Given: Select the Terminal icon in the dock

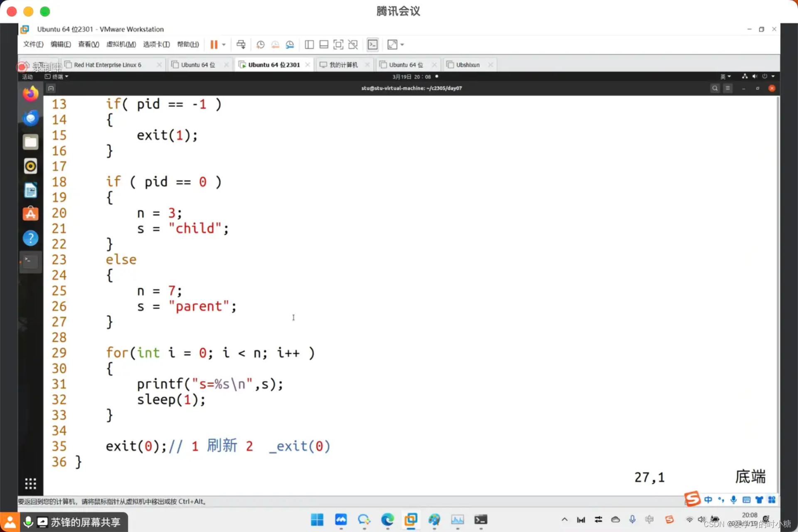Looking at the screenshot, I should pos(30,262).
